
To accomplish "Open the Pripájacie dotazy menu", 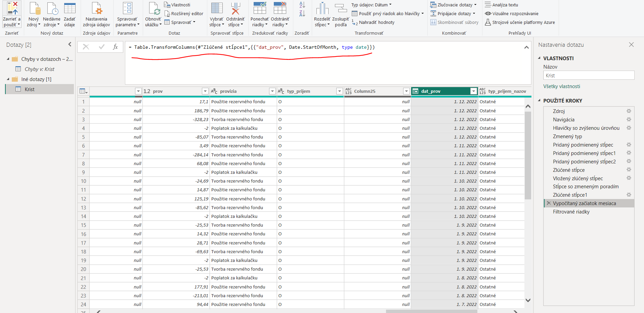I will (x=453, y=13).
